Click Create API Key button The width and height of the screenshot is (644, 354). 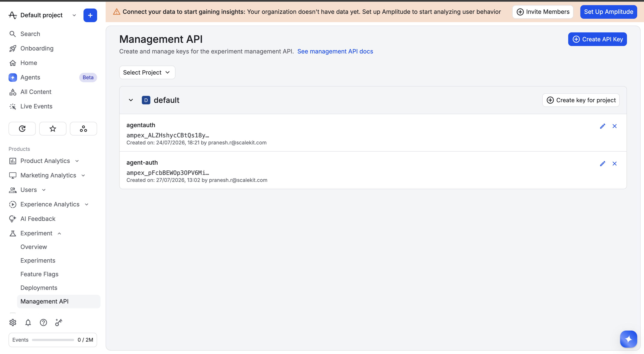pyautogui.click(x=598, y=39)
